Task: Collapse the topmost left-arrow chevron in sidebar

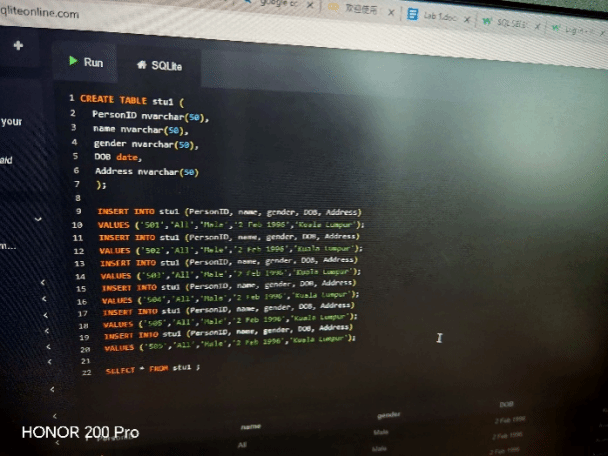Action: tap(44, 285)
